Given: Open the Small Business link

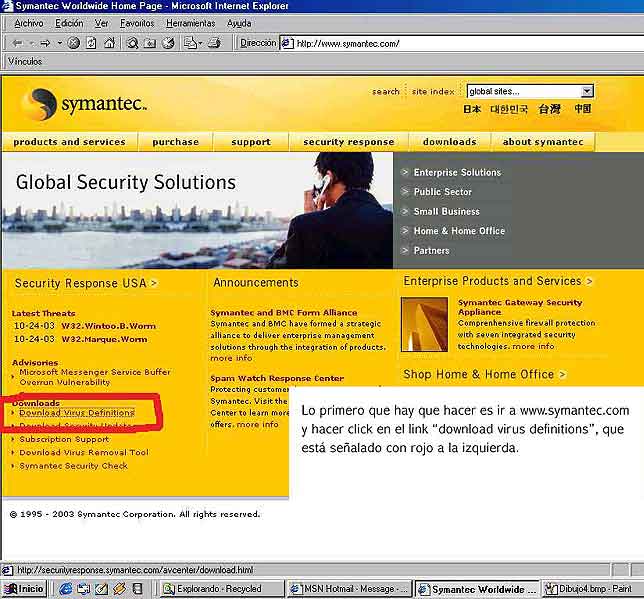Looking at the screenshot, I should click(446, 212).
